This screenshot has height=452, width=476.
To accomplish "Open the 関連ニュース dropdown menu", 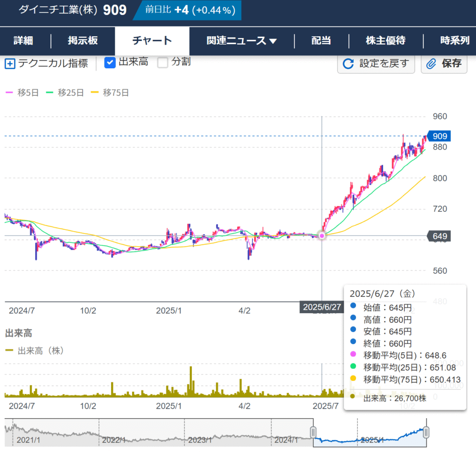I will pos(241,41).
